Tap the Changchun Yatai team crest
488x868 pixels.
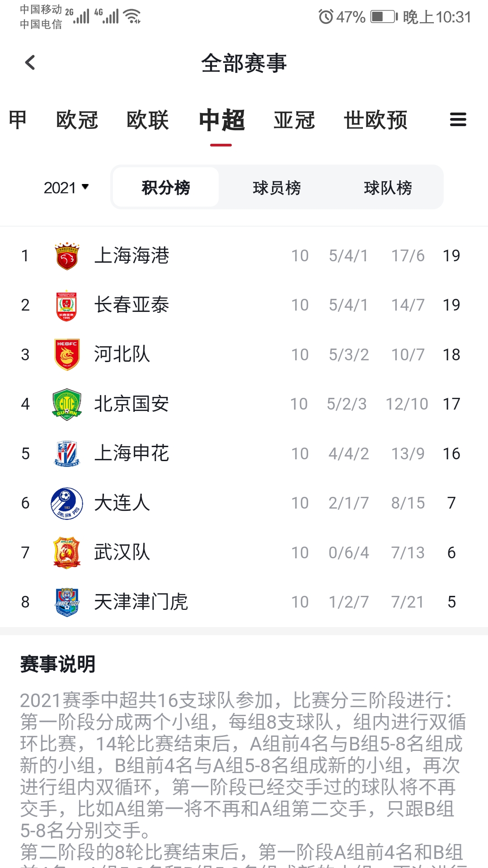(67, 305)
